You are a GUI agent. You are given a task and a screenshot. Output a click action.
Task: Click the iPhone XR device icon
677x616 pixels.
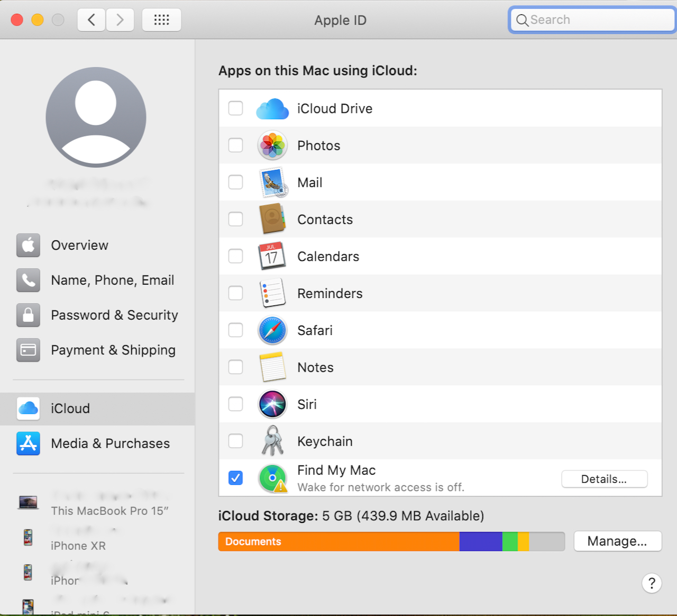pos(28,537)
